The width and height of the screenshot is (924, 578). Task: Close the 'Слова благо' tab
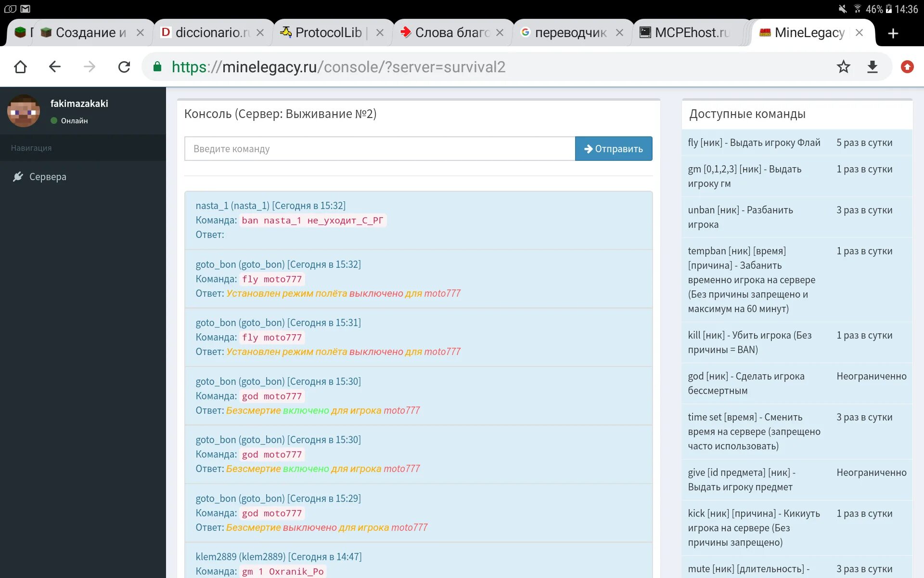500,32
